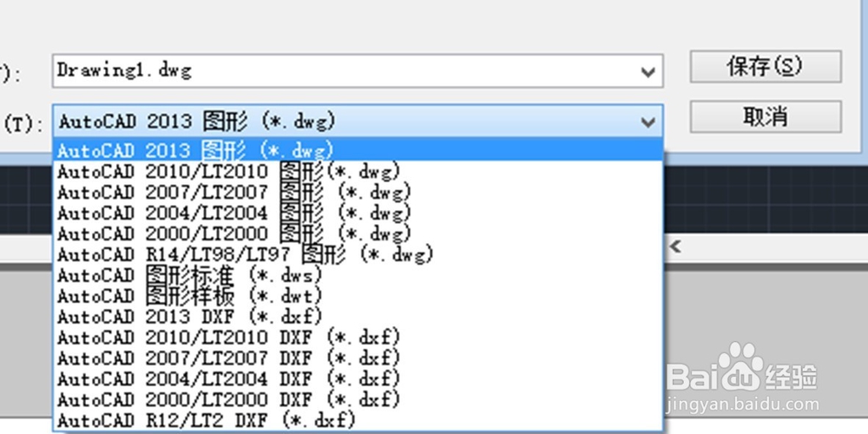Select AutoCAD 图形标准 (*.dws) type
This screenshot has width=868, height=434.
coord(358,275)
